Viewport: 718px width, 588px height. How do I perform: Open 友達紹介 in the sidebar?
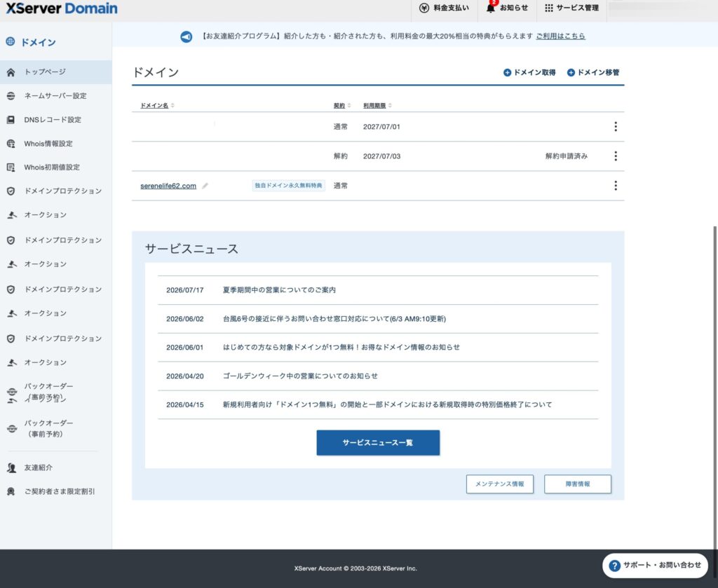[x=56, y=467]
